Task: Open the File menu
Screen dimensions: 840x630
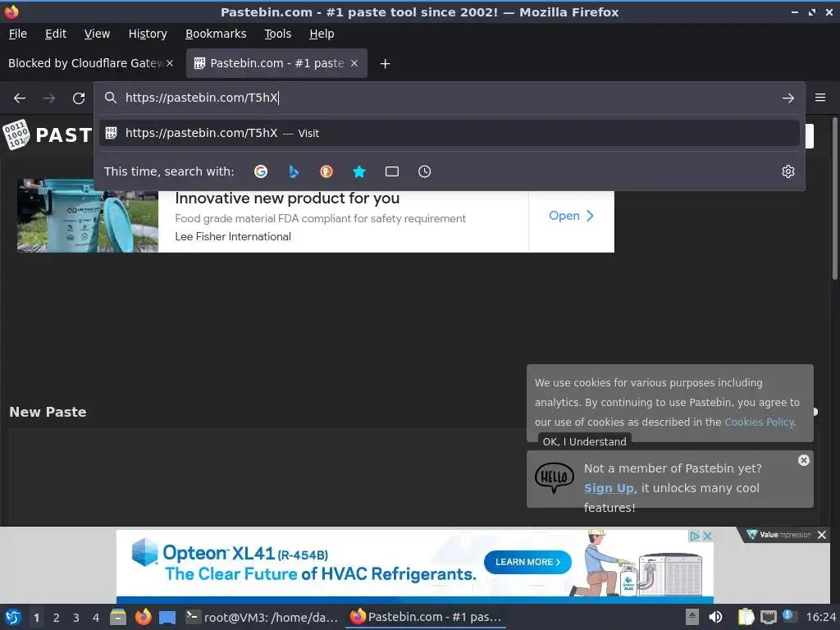Action: [x=18, y=34]
